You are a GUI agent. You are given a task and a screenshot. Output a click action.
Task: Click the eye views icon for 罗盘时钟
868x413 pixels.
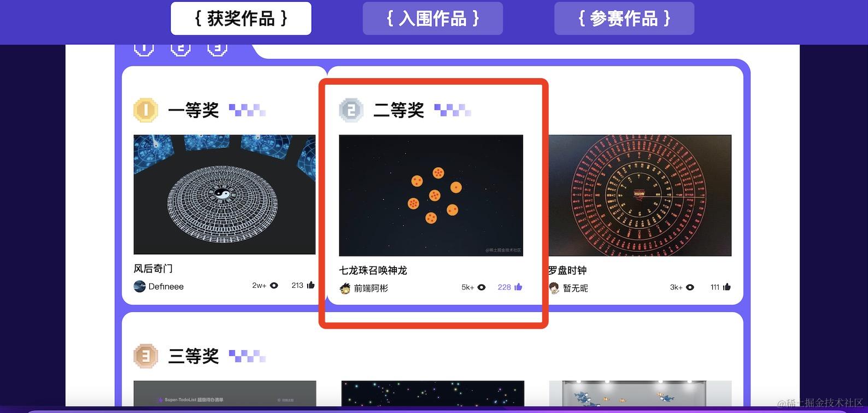[x=690, y=287]
